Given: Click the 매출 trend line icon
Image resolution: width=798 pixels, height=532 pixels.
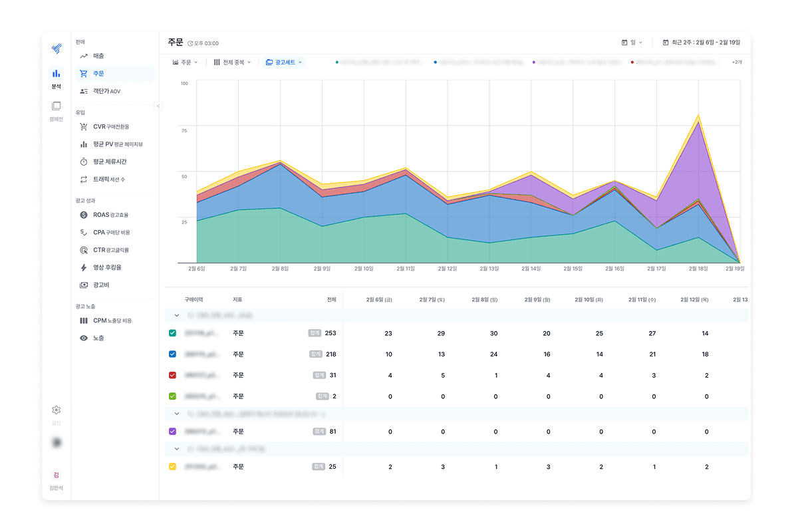Looking at the screenshot, I should (84, 56).
